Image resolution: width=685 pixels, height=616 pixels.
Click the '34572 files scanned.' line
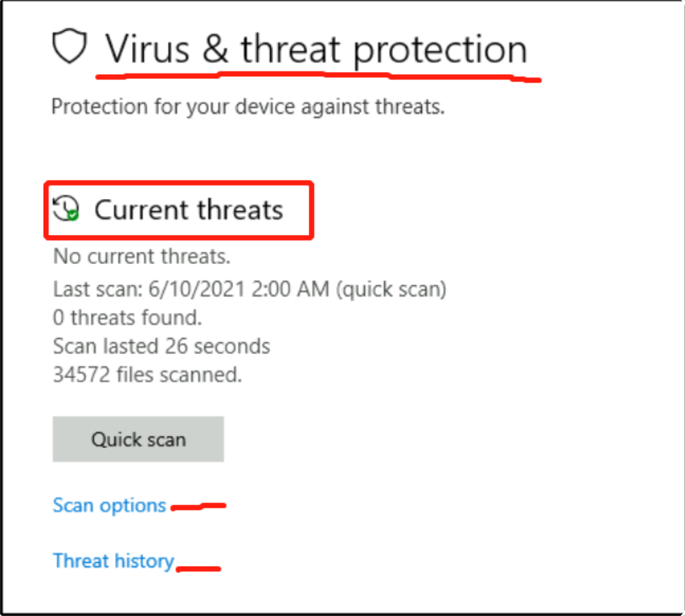pos(147,375)
